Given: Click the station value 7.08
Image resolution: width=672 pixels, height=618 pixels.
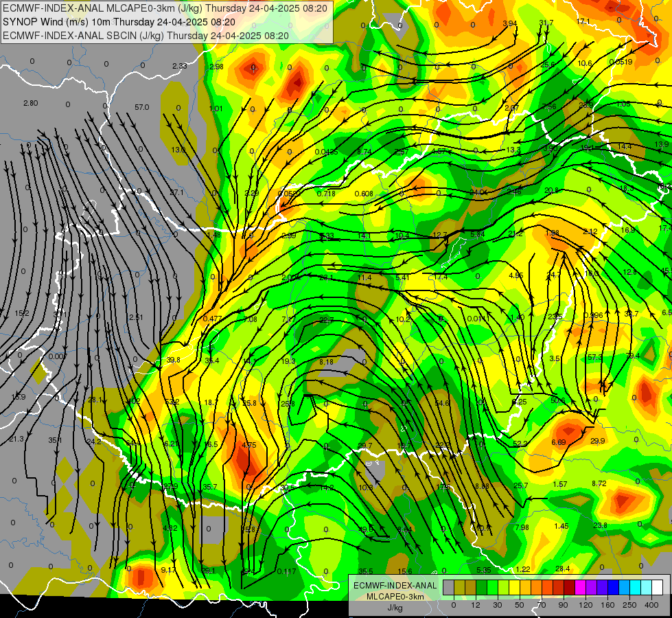Looking at the screenshot, I should [250, 319].
